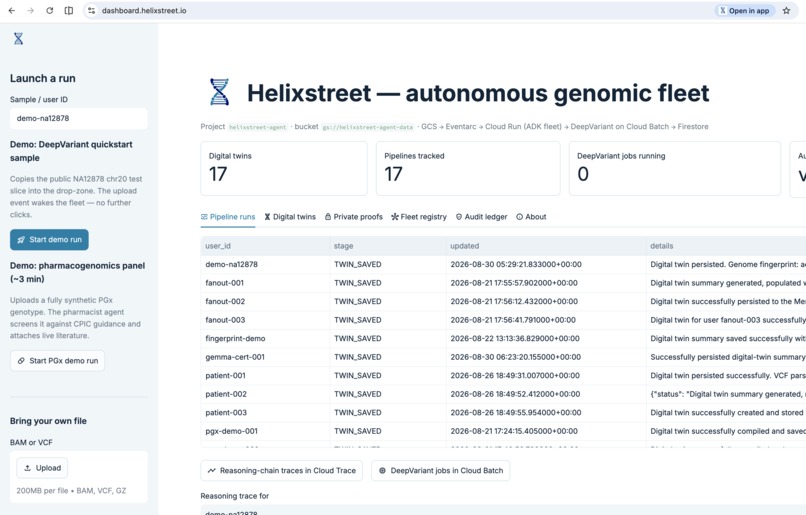The image size is (806, 515).
Task: Click the large DNA helix icon beside the title
Action: [x=219, y=92]
